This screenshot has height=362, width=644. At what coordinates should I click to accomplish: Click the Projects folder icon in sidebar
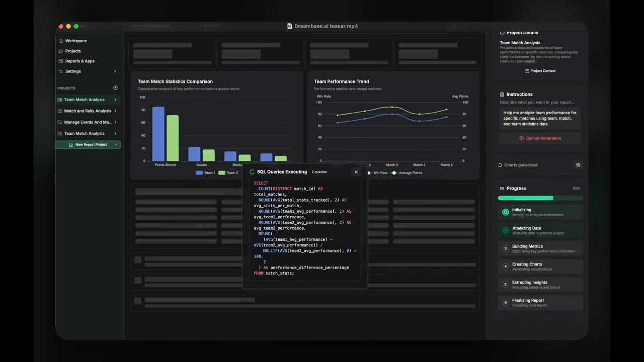coord(61,51)
